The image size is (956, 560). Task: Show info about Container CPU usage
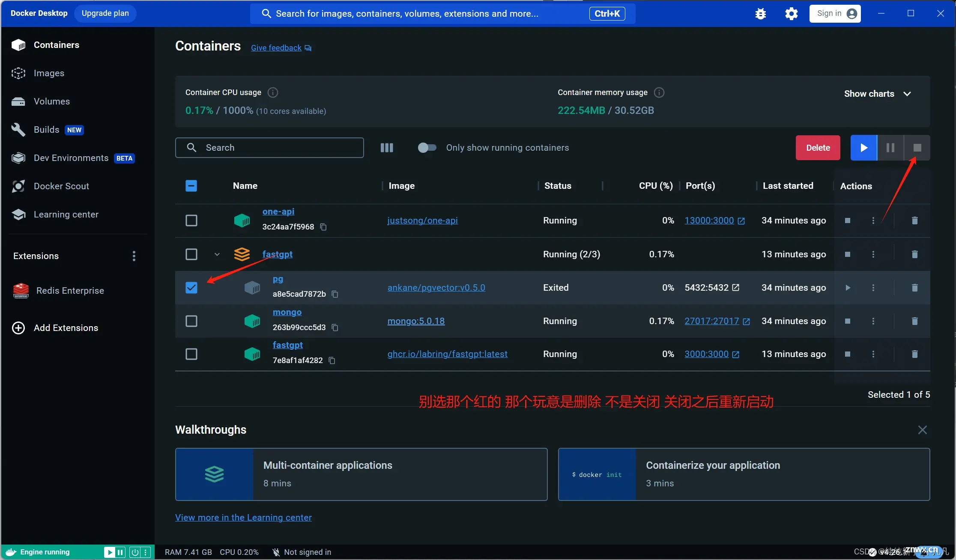273,92
